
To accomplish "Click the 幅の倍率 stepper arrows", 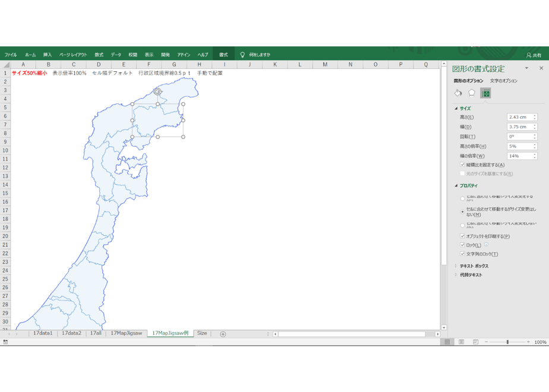I will click(x=535, y=156).
